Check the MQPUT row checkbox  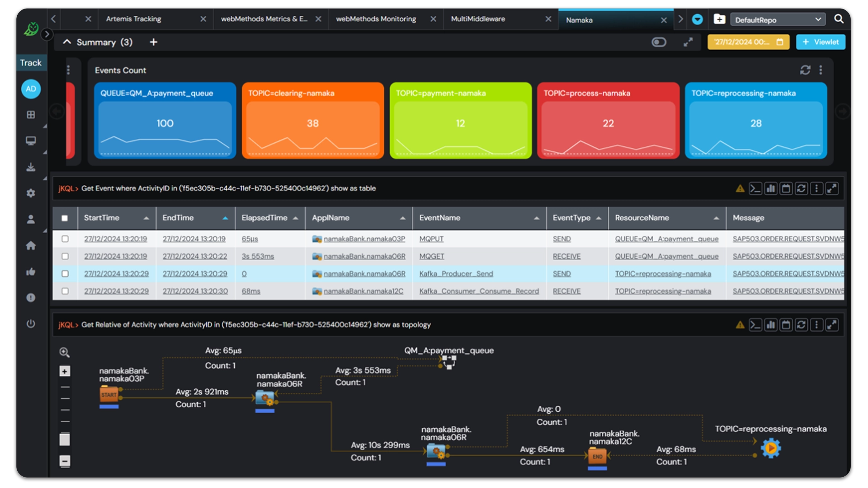click(x=65, y=239)
